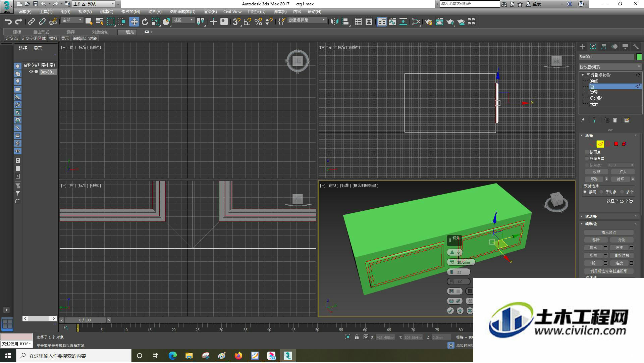
Task: Click the 利用所选内容创建图形 button
Action: [x=609, y=271]
